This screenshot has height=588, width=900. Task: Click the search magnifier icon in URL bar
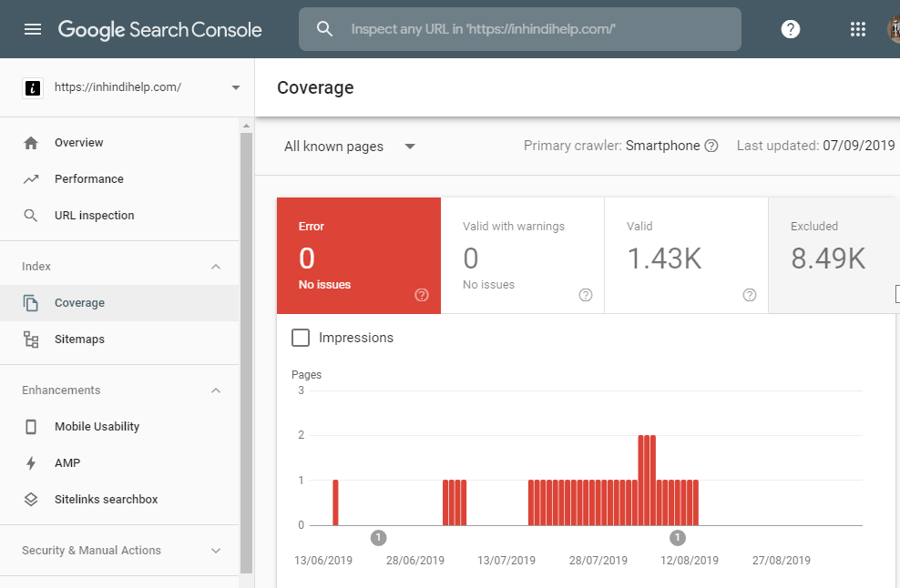[x=324, y=29]
